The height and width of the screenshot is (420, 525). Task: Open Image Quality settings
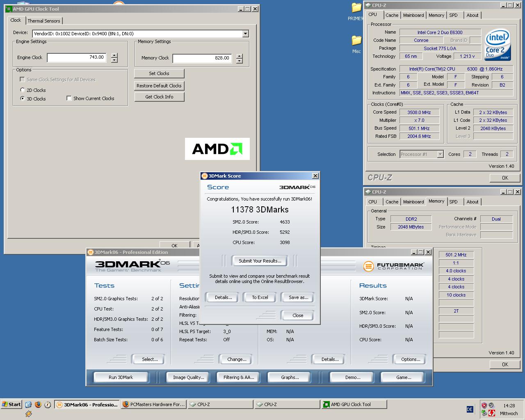[188, 377]
